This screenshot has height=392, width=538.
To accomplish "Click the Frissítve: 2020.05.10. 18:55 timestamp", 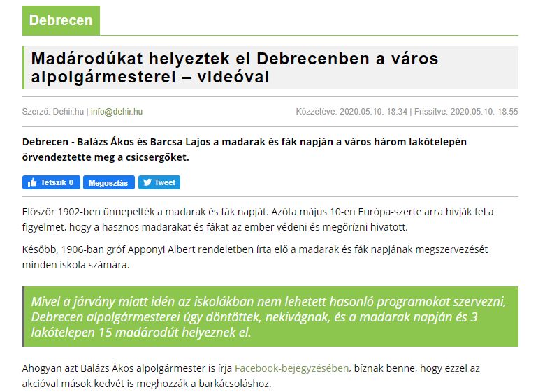I will (x=466, y=112).
